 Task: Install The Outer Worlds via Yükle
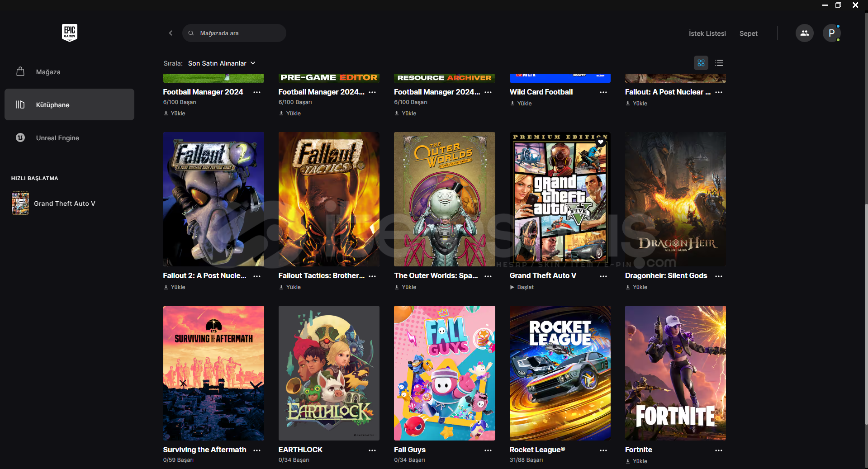click(x=406, y=287)
